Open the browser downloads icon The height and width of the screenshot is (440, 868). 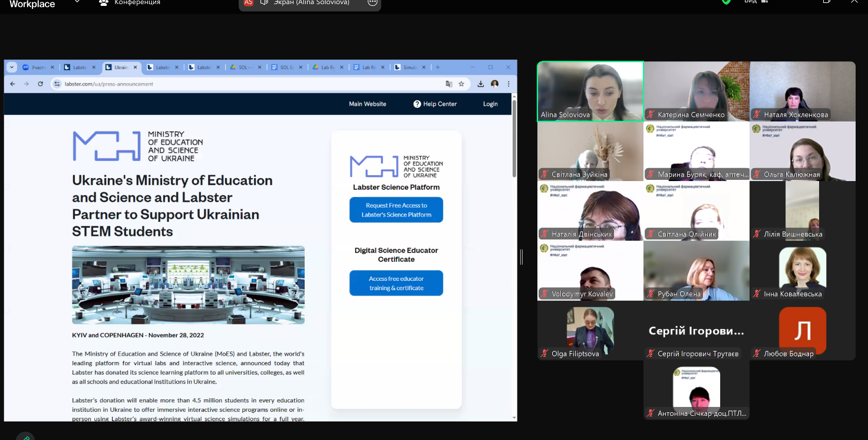click(481, 84)
